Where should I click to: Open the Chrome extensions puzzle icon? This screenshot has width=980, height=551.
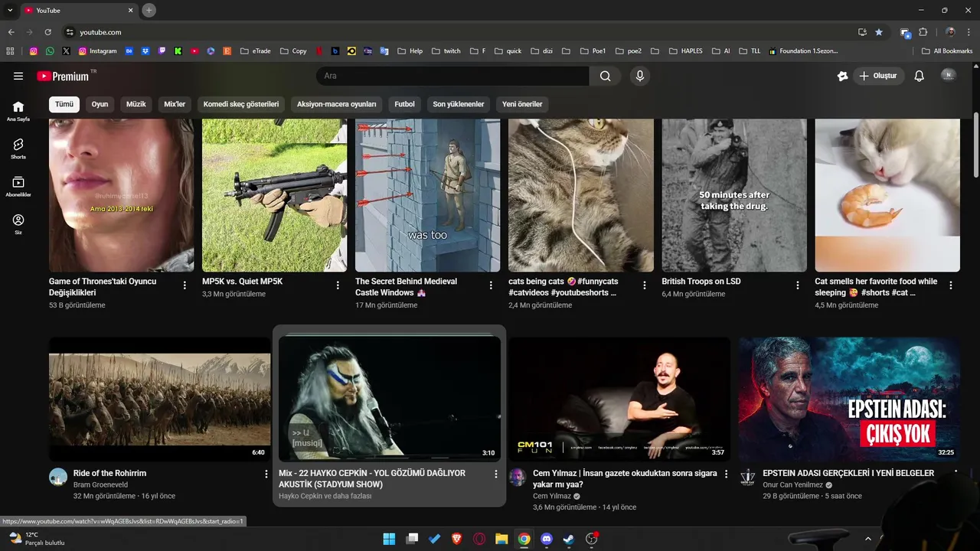coord(923,32)
